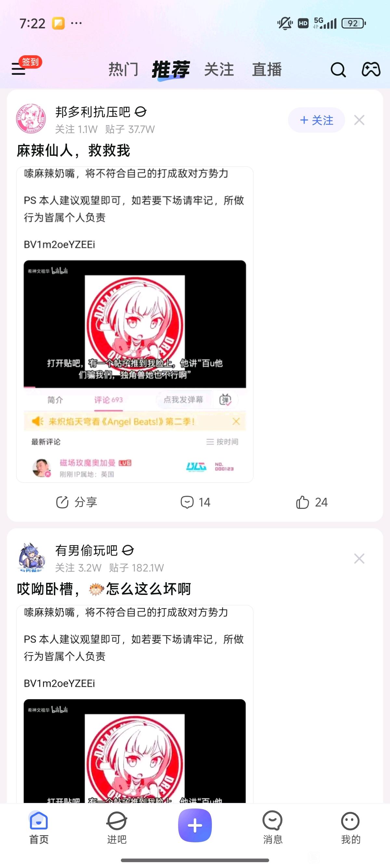Tap the purple plus create-post button
This screenshot has width=390, height=868.
point(195,825)
